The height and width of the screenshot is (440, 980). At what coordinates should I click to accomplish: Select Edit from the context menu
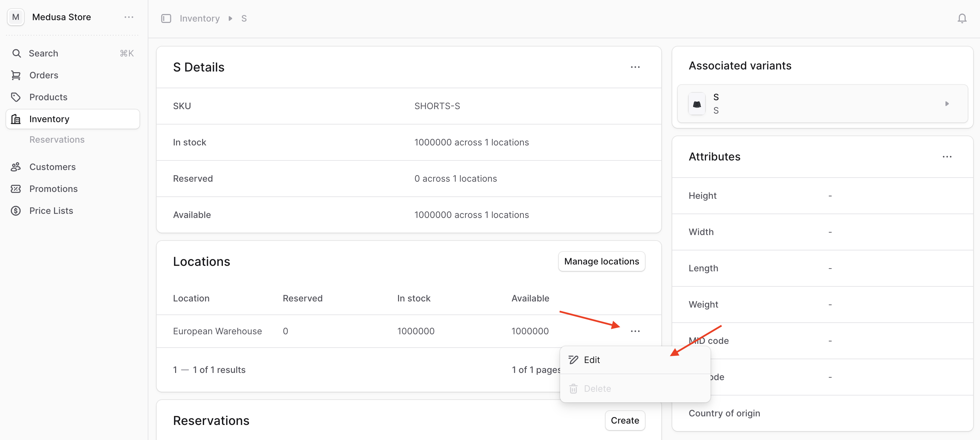pyautogui.click(x=592, y=359)
